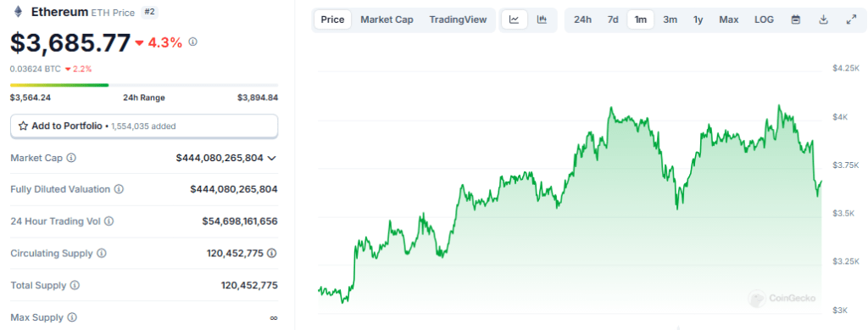Screen dimensions: 868x330
Task: Expand chart to fullscreen
Action: (851, 20)
